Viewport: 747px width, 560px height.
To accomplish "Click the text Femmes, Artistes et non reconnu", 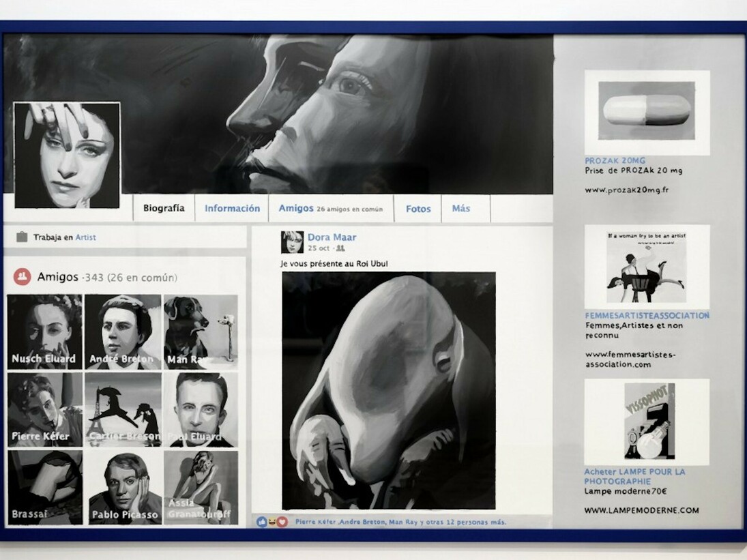I will (634, 330).
